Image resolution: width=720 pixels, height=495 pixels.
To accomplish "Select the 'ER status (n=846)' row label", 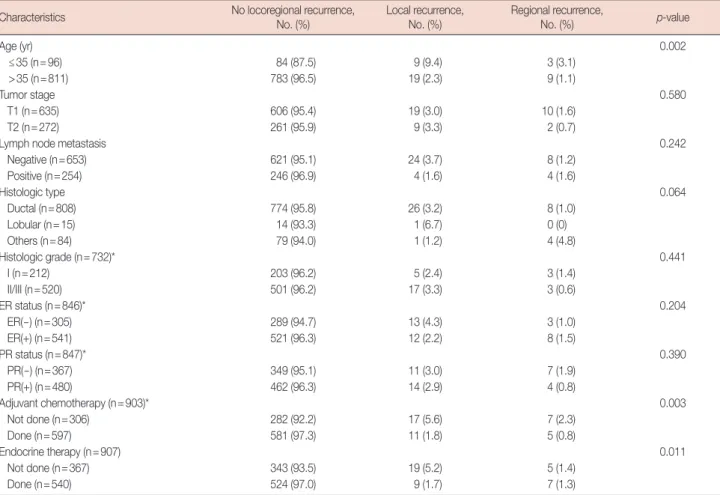I will point(43,306).
